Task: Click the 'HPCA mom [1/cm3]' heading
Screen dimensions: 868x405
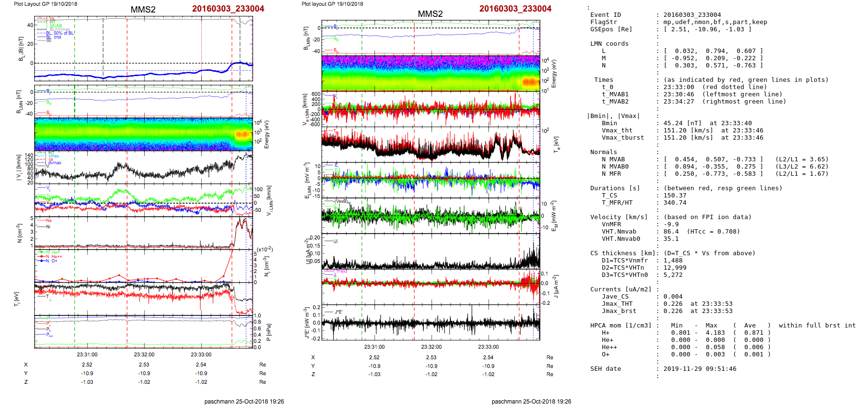Action: click(x=621, y=326)
